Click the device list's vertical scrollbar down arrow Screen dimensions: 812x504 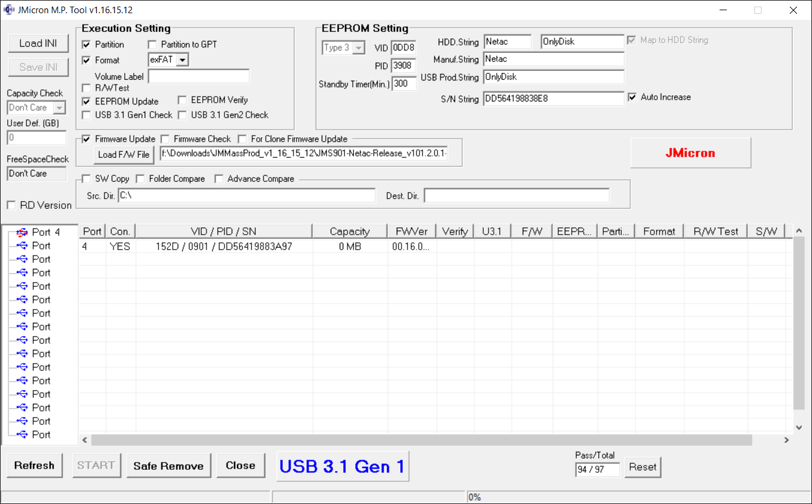coord(799,427)
